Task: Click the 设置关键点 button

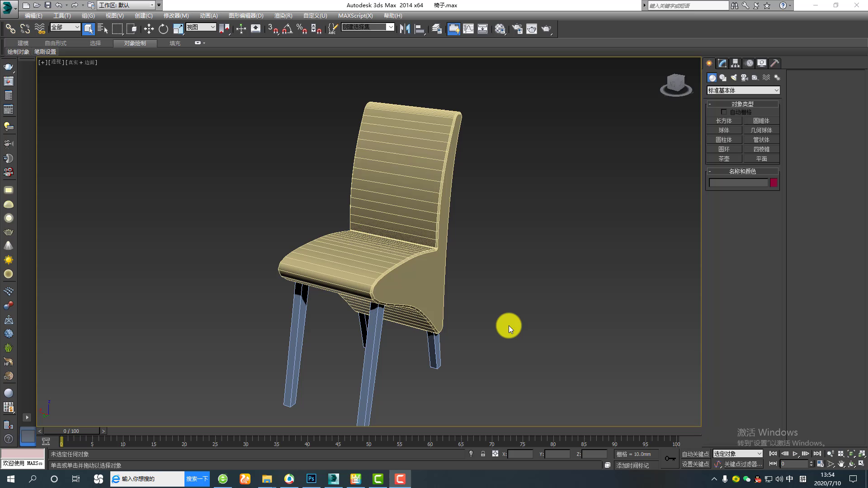Action: coord(695,464)
